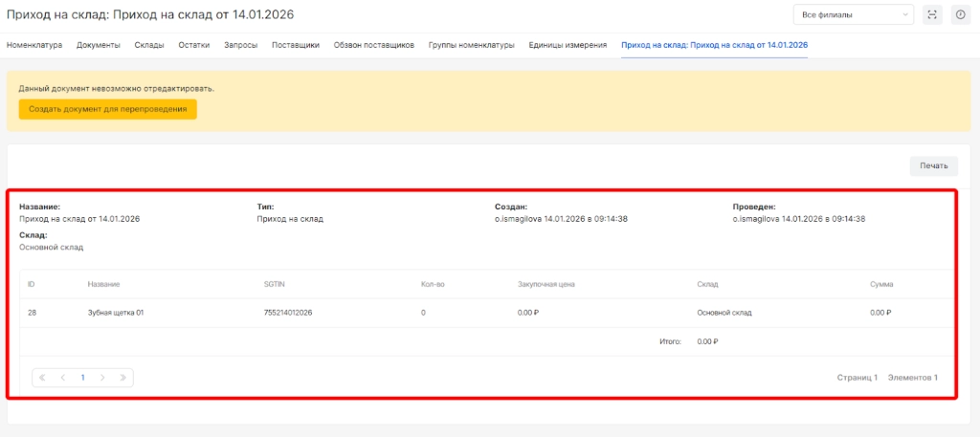Go to first page using double-left arrow
The height and width of the screenshot is (437, 980).
(42, 378)
